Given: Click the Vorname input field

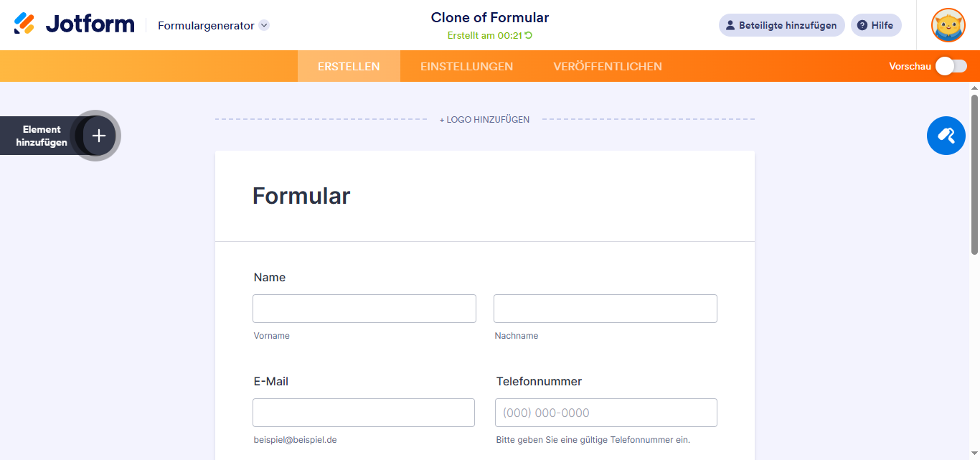Looking at the screenshot, I should coord(364,309).
